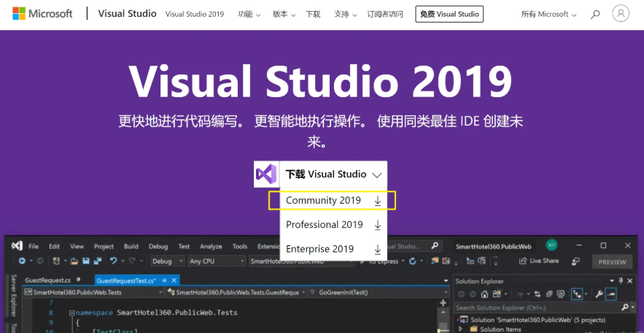
Task: Toggle Preview Selected Items in Solution Explorer
Action: click(612, 294)
